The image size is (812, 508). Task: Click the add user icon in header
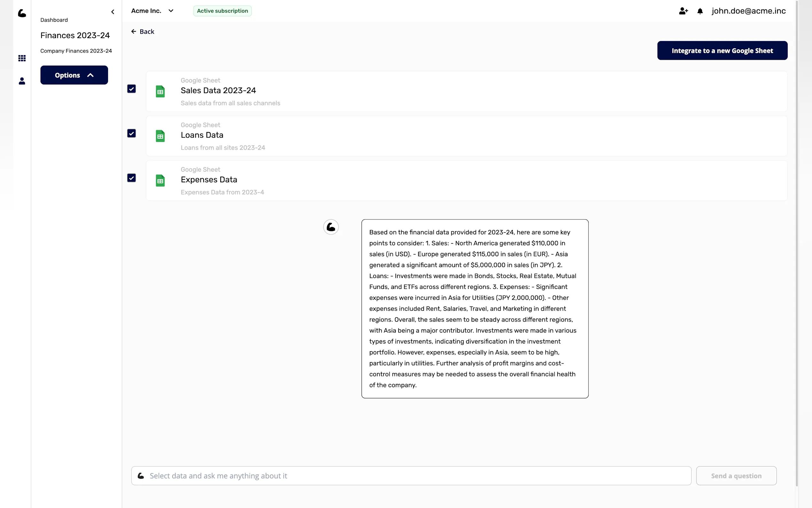(683, 11)
